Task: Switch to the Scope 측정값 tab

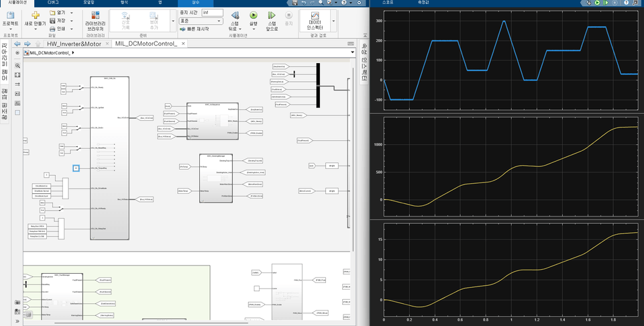Action: 423,3
